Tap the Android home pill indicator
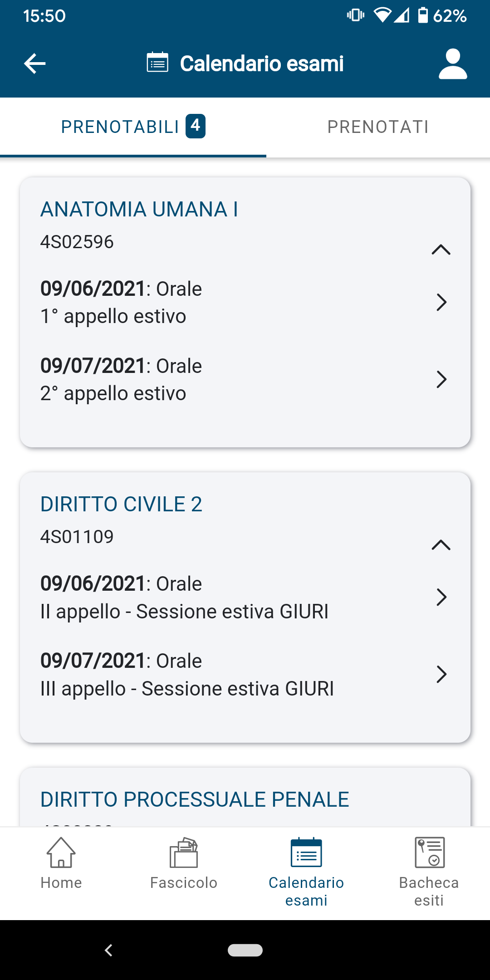Viewport: 490px width, 980px height. (245, 950)
